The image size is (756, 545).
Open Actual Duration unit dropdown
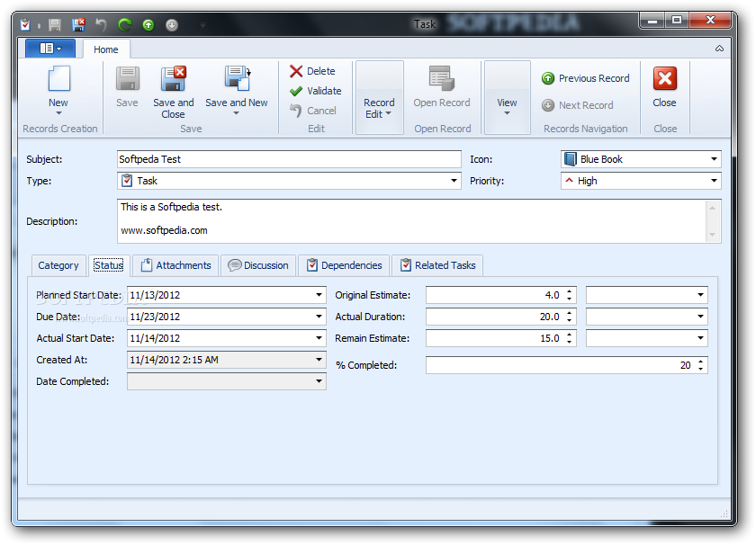click(x=700, y=317)
